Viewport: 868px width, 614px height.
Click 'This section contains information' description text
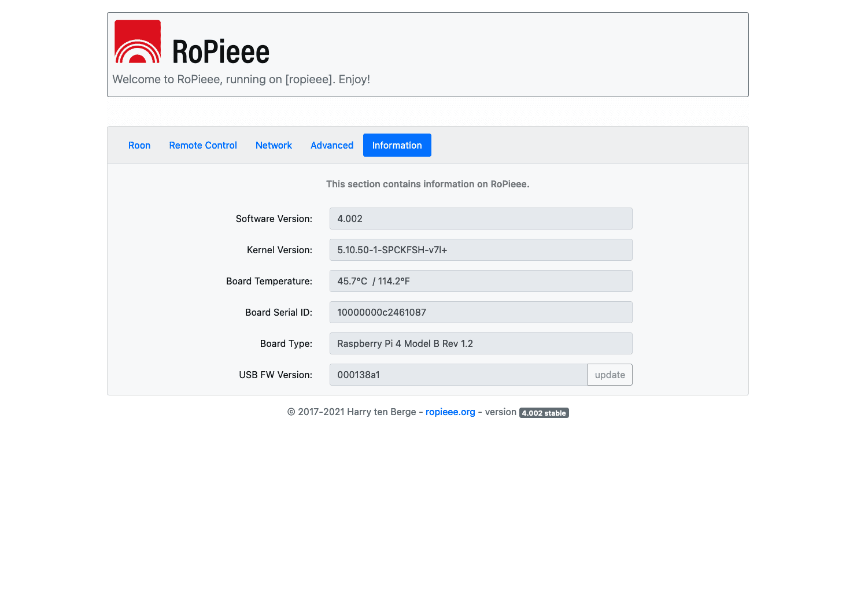[428, 184]
